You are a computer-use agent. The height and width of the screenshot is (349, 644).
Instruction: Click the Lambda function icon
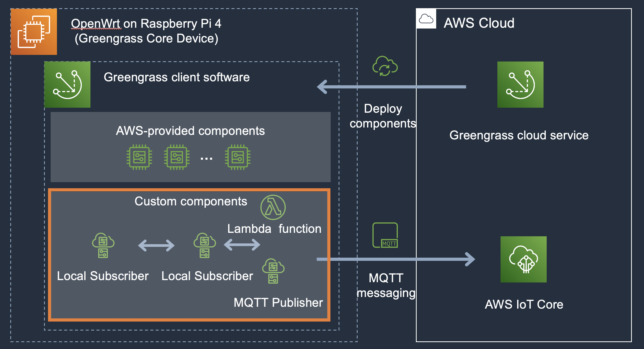point(273,207)
